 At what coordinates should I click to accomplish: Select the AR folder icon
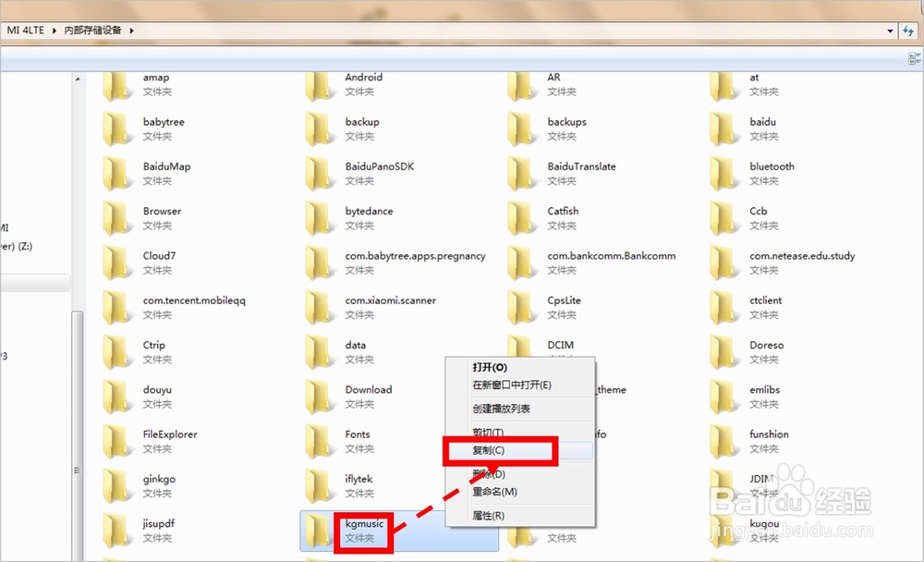coord(521,86)
